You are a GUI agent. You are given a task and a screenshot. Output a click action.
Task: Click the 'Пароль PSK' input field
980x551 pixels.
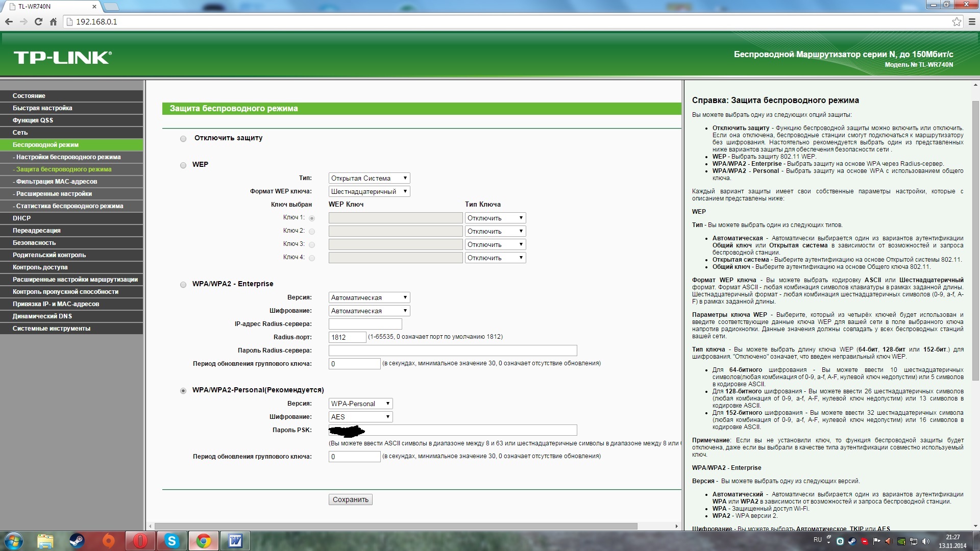point(453,430)
